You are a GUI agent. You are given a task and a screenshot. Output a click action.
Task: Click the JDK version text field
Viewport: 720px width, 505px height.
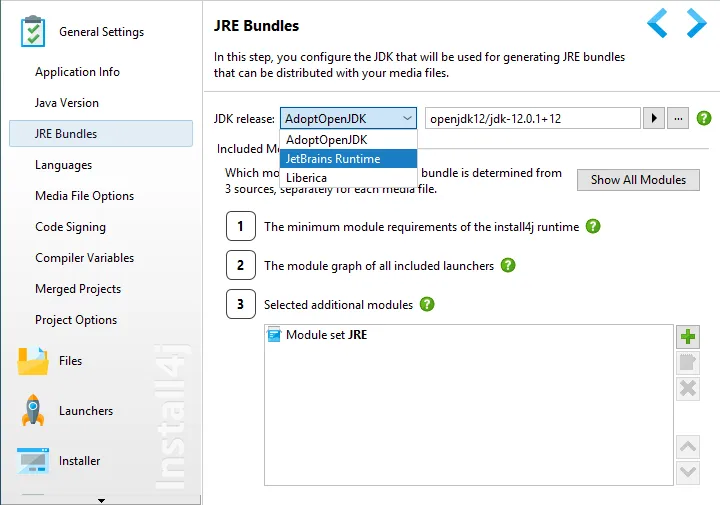(533, 118)
